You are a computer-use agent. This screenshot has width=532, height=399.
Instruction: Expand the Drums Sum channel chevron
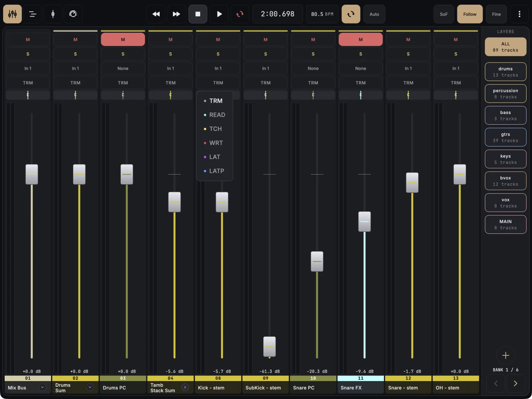90,387
